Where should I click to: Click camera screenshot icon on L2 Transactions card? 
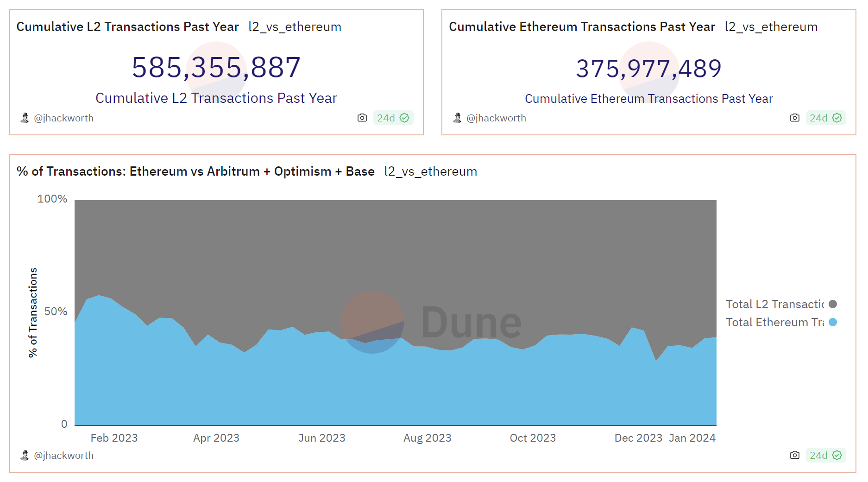point(362,118)
